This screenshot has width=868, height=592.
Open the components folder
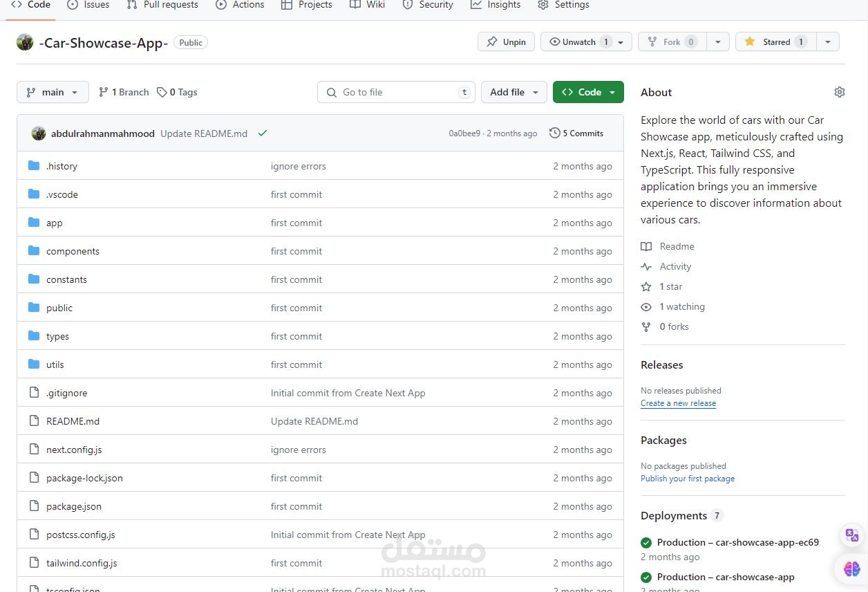tap(73, 251)
